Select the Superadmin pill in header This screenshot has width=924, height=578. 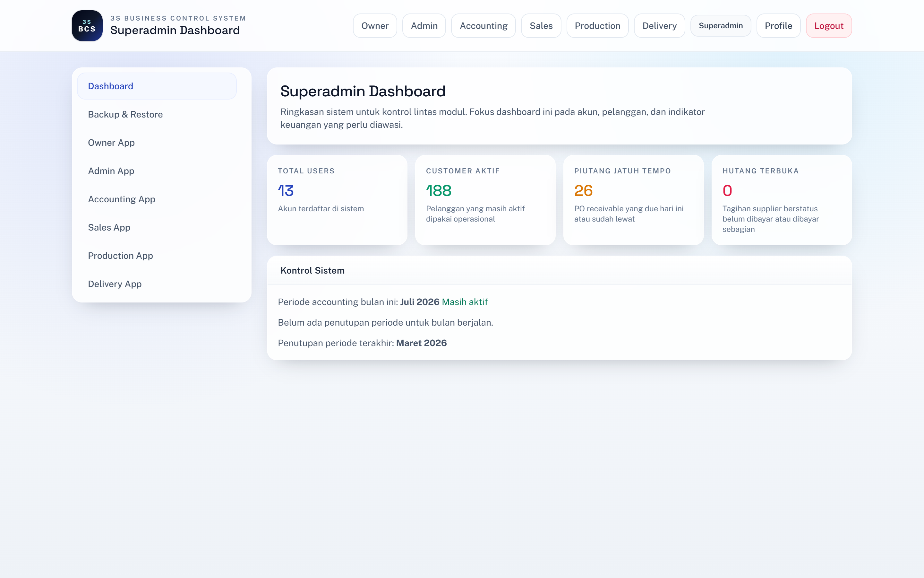(x=721, y=26)
